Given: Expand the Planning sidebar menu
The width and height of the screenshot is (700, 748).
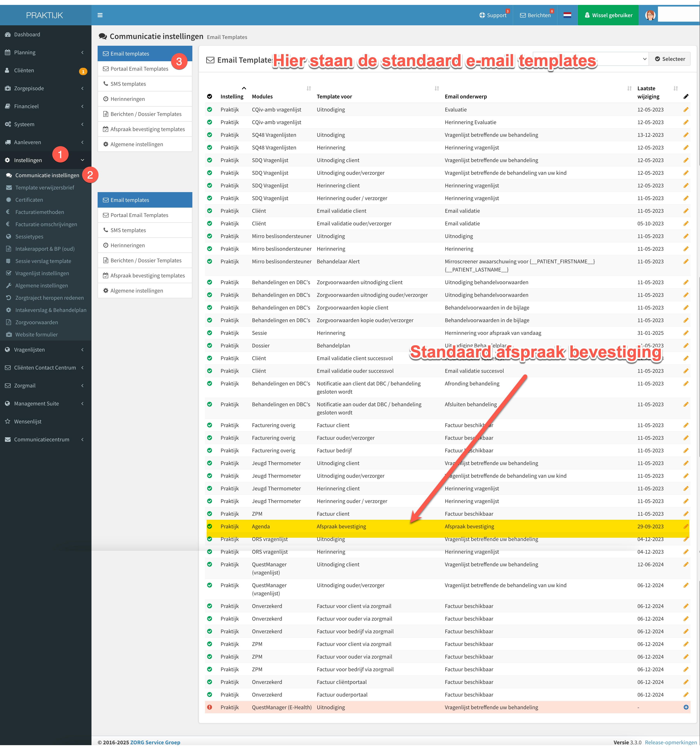Looking at the screenshot, I should click(x=46, y=53).
